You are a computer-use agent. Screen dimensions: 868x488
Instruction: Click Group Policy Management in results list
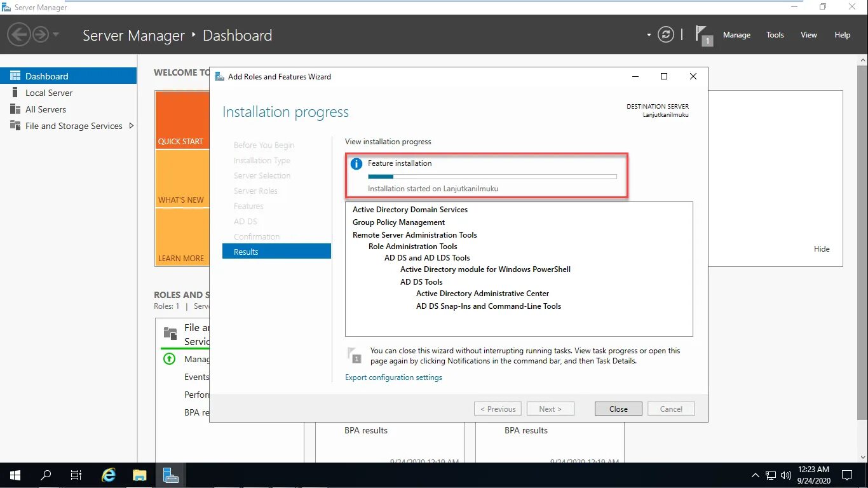click(x=398, y=222)
